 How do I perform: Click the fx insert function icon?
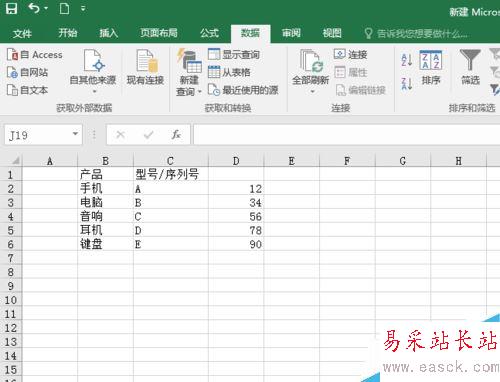point(176,135)
